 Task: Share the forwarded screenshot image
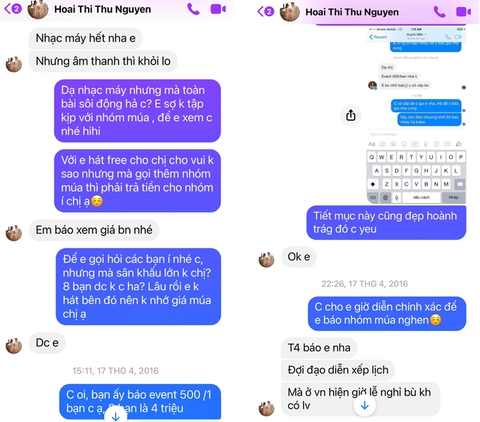[x=351, y=115]
